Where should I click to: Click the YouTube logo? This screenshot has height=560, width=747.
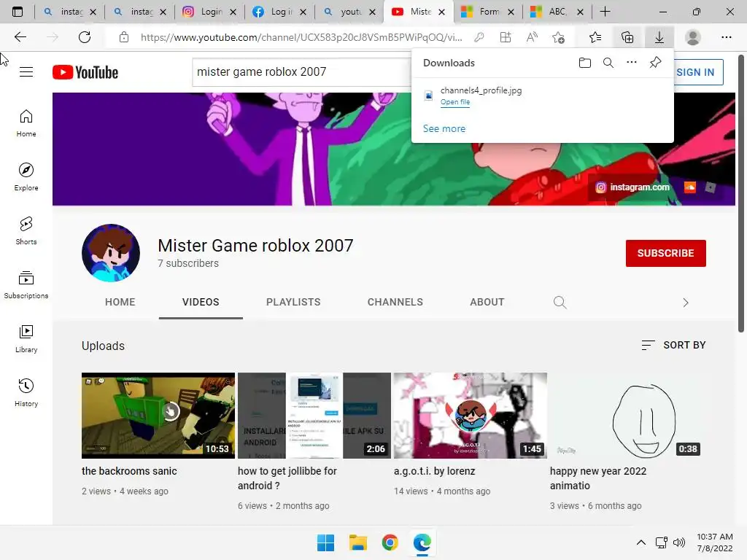pos(85,72)
